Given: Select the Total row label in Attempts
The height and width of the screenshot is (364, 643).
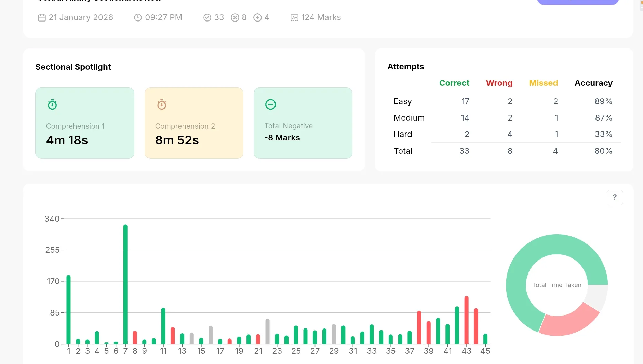Looking at the screenshot, I should pyautogui.click(x=403, y=151).
